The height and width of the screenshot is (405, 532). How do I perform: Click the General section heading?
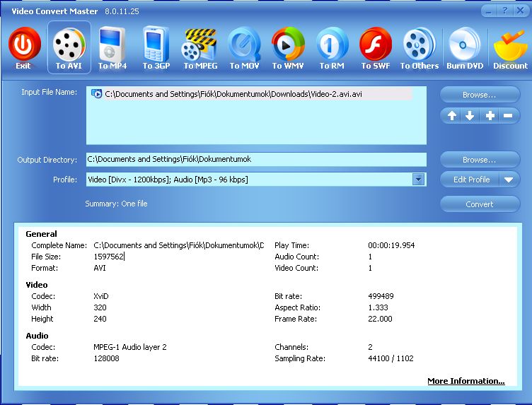coord(42,234)
